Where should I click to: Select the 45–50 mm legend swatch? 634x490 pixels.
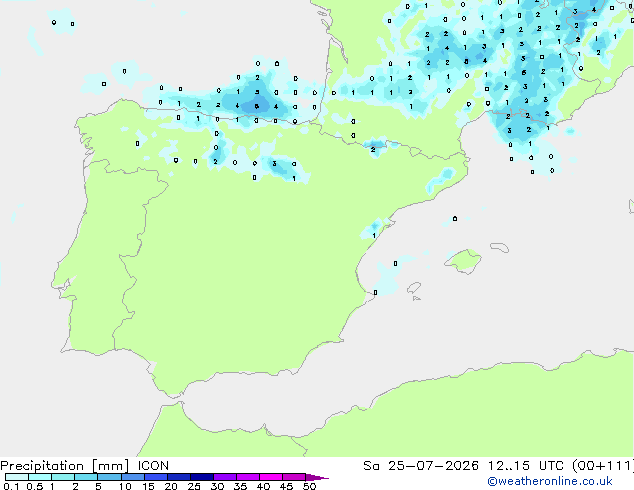294,477
